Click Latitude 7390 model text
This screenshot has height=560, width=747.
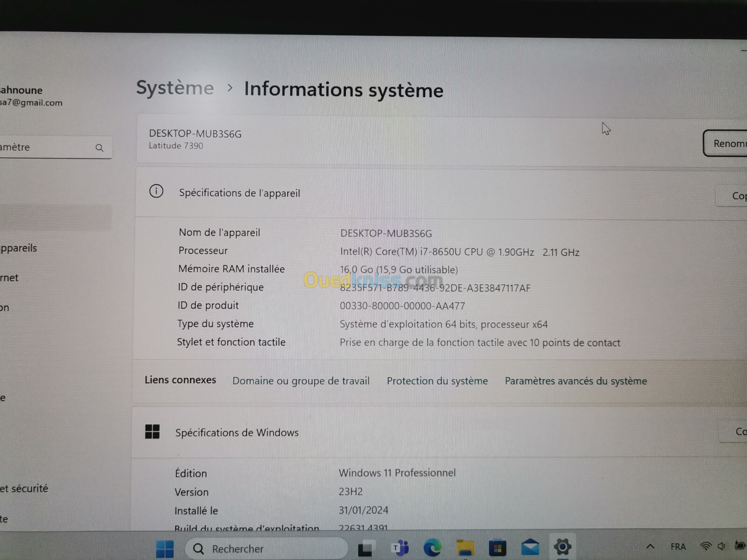(176, 146)
